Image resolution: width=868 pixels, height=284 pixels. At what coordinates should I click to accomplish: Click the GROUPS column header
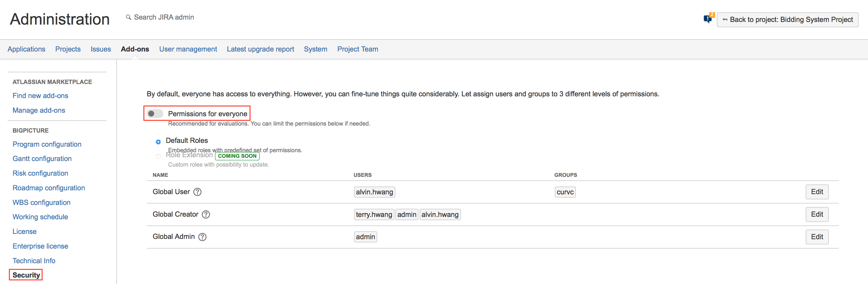[x=566, y=175]
